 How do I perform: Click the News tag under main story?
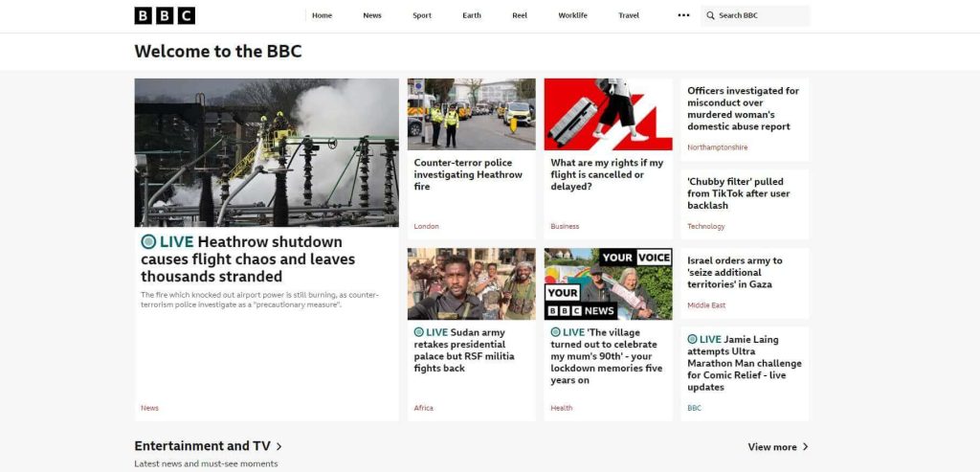(149, 408)
